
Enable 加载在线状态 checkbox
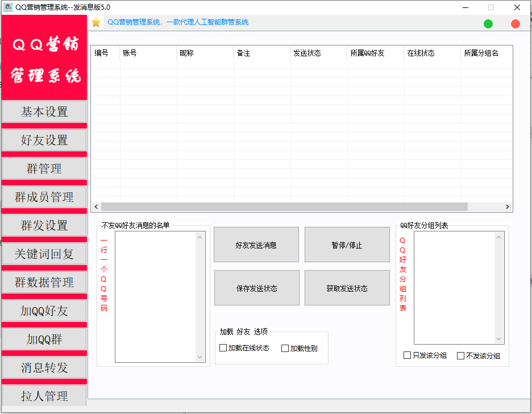(x=223, y=348)
